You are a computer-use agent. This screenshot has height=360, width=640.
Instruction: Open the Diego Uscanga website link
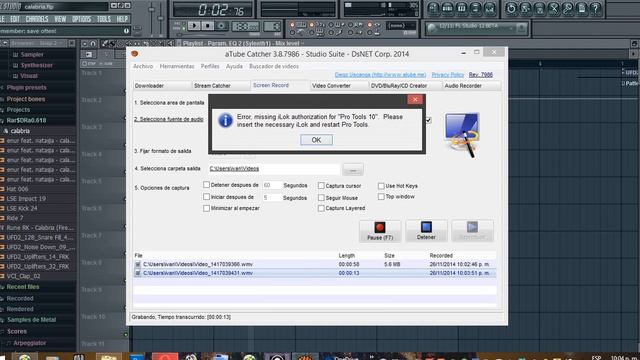(x=380, y=75)
